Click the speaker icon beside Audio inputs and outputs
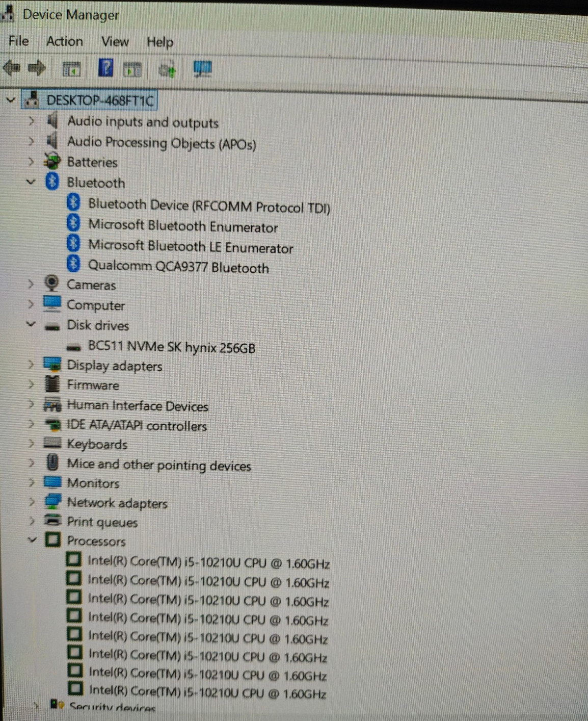The height and width of the screenshot is (721, 588). [52, 121]
